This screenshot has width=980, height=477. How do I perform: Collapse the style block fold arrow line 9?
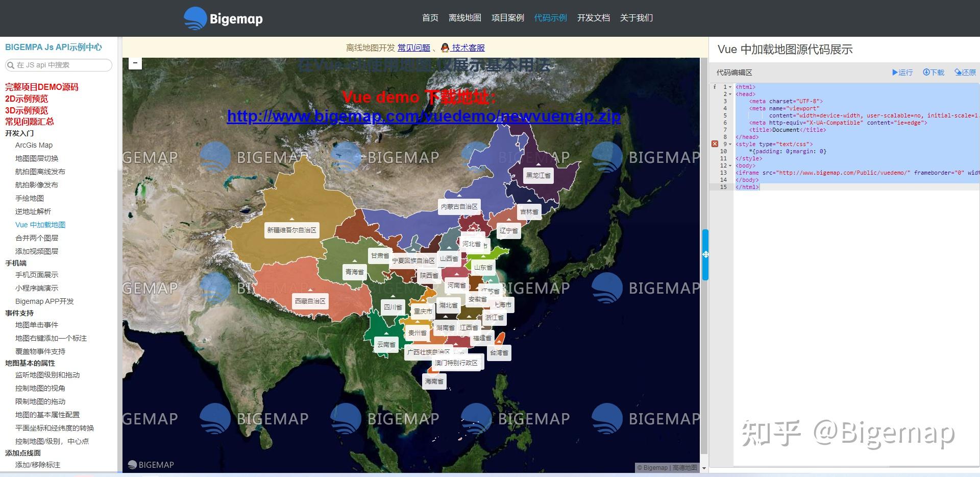[730, 145]
